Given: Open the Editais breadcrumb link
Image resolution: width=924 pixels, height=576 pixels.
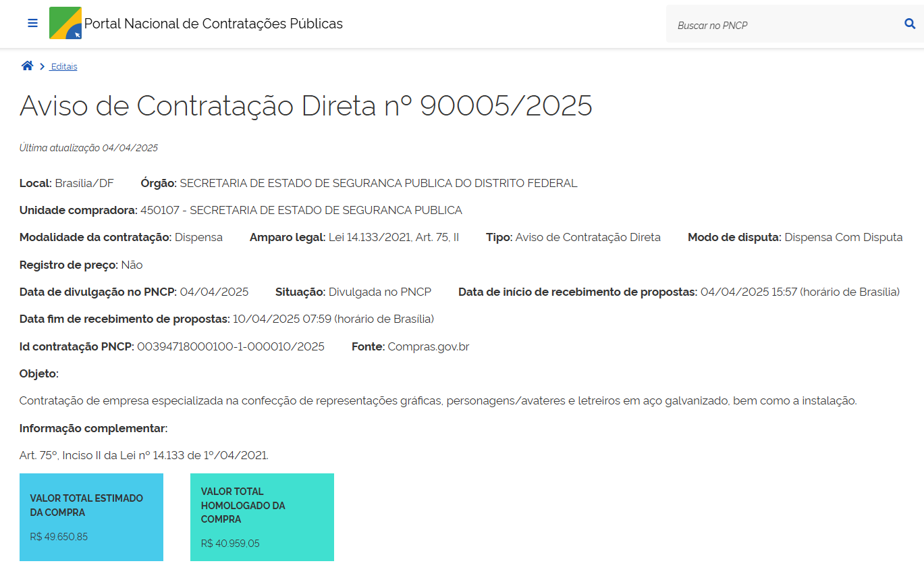Looking at the screenshot, I should 64,67.
